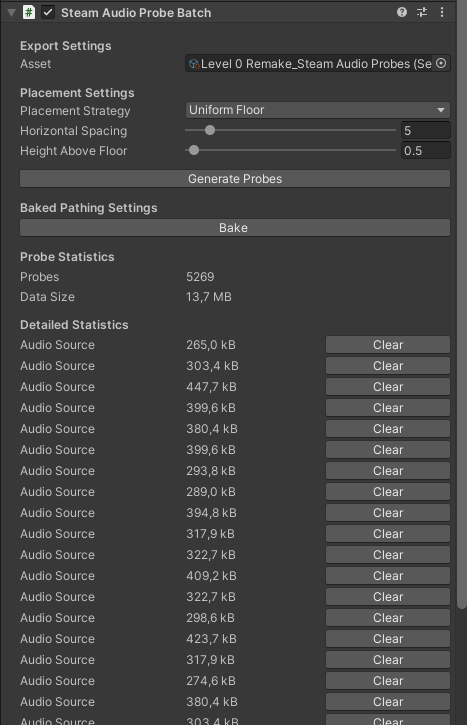
Task: Open the component presets icon
Action: click(x=422, y=12)
